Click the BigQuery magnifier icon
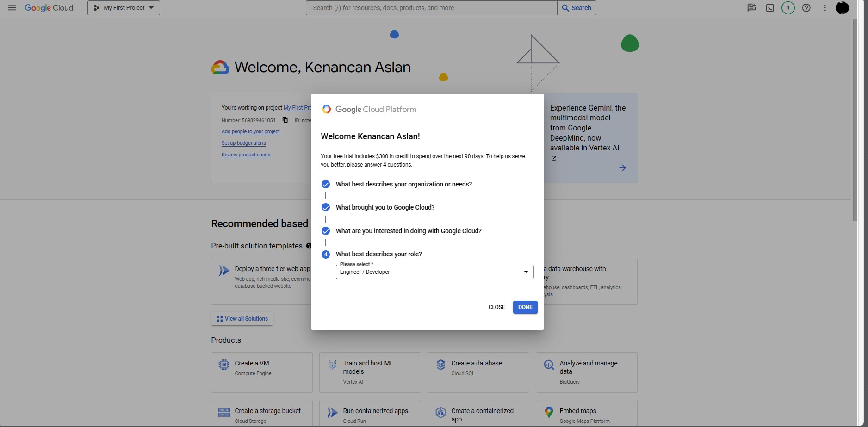This screenshot has width=868, height=427. point(549,365)
